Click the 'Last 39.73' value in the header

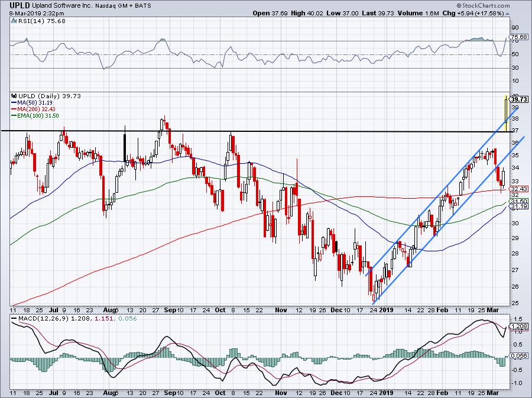(x=378, y=13)
